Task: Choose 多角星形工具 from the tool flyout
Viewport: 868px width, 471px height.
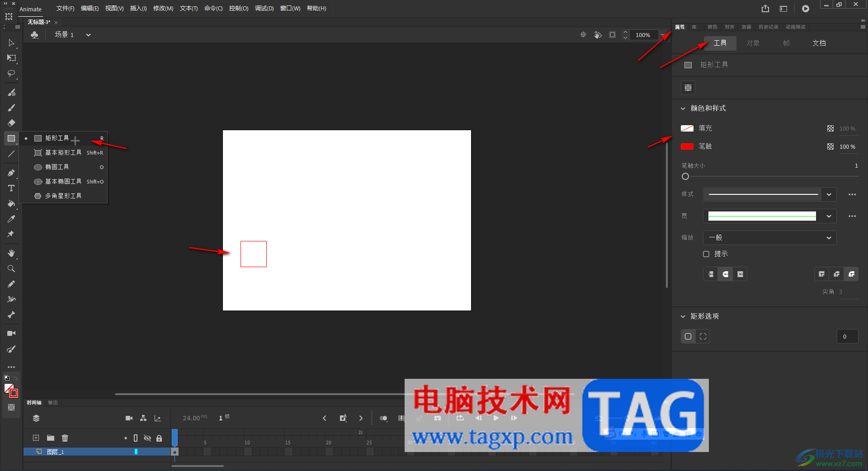Action: tap(63, 196)
